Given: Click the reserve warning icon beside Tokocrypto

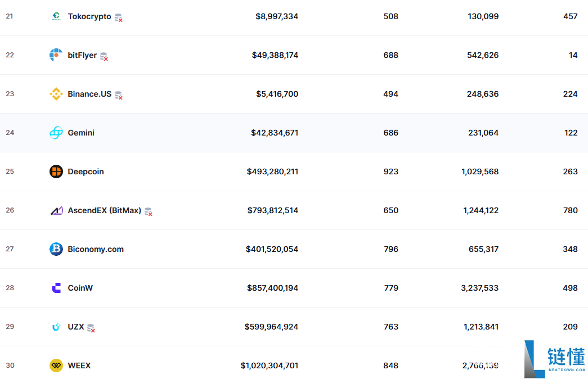Looking at the screenshot, I should pyautogui.click(x=119, y=17).
